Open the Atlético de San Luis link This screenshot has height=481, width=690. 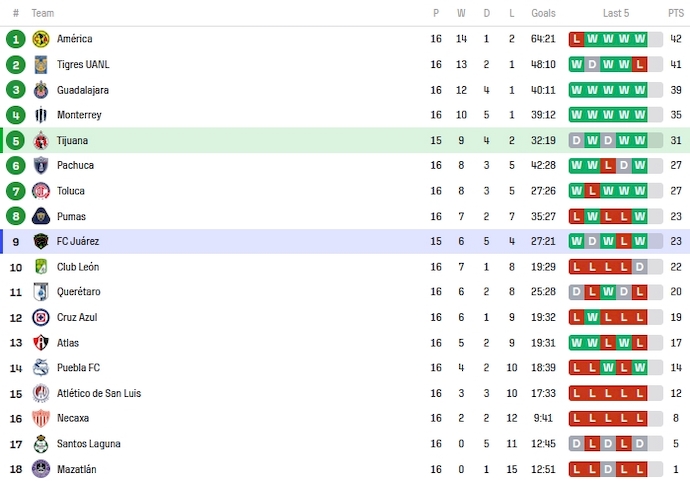[99, 393]
